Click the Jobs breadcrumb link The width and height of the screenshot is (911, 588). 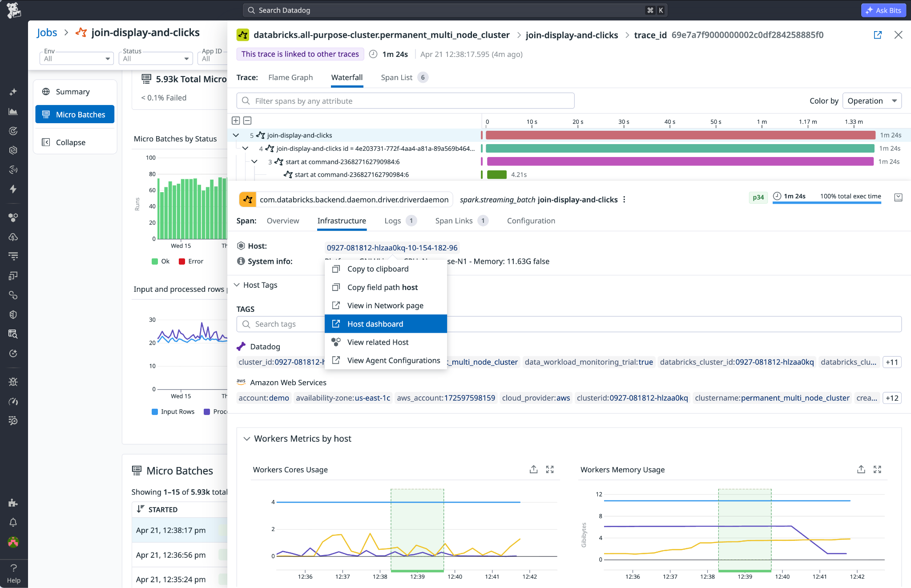tap(47, 32)
